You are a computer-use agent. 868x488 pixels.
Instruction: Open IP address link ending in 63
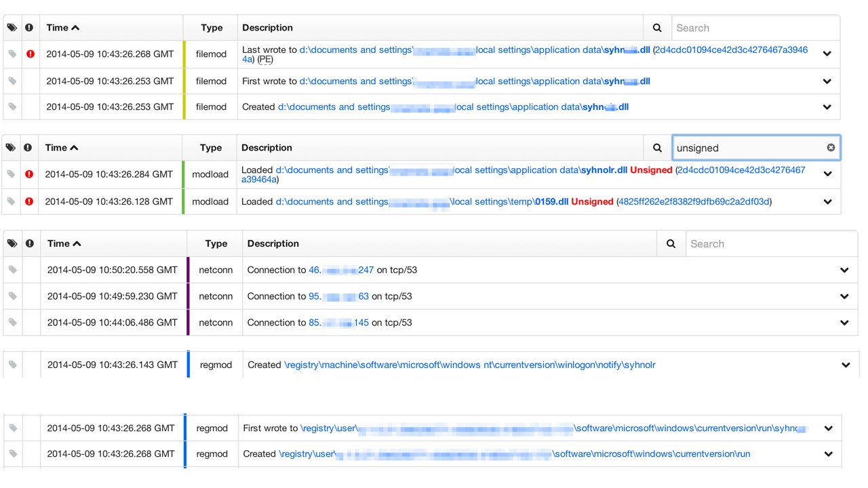[x=338, y=296]
